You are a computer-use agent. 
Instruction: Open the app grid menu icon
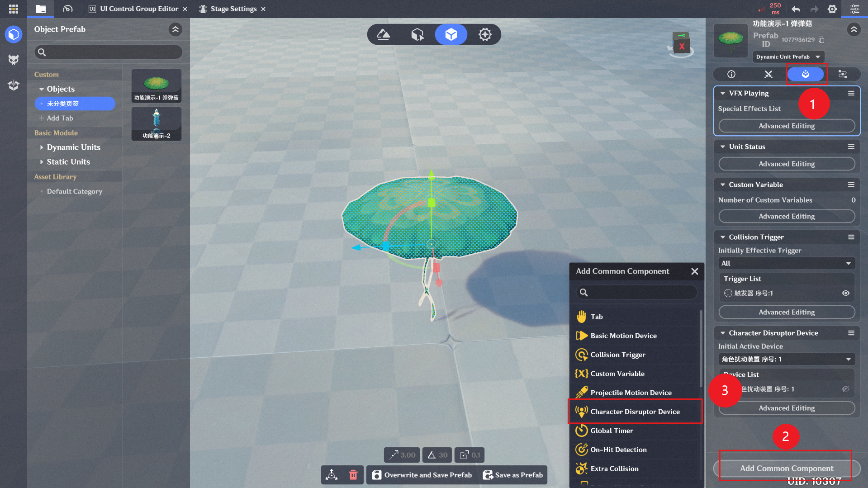[14, 9]
